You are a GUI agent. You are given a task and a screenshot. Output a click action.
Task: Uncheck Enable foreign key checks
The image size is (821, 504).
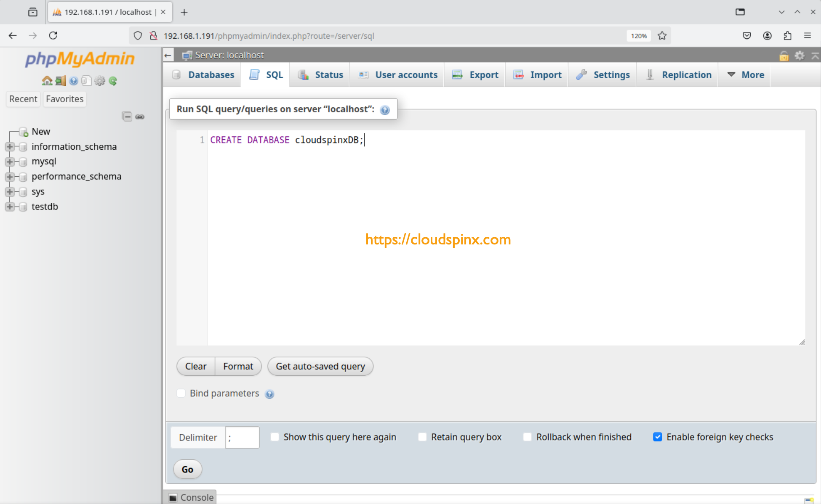coord(658,437)
